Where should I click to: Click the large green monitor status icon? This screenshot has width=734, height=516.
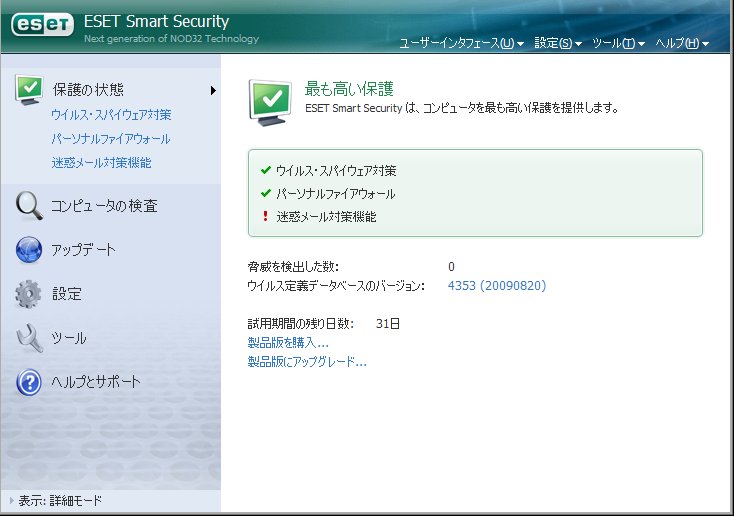pyautogui.click(x=270, y=103)
